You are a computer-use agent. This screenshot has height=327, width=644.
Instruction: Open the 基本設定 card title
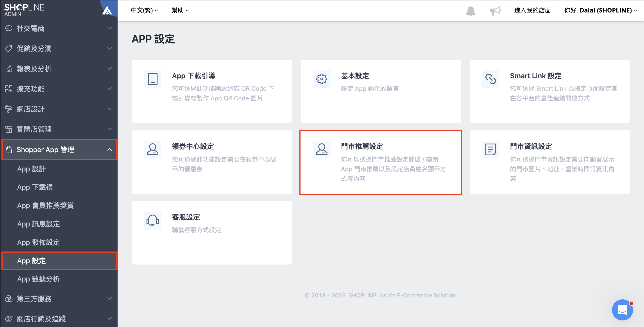(355, 76)
